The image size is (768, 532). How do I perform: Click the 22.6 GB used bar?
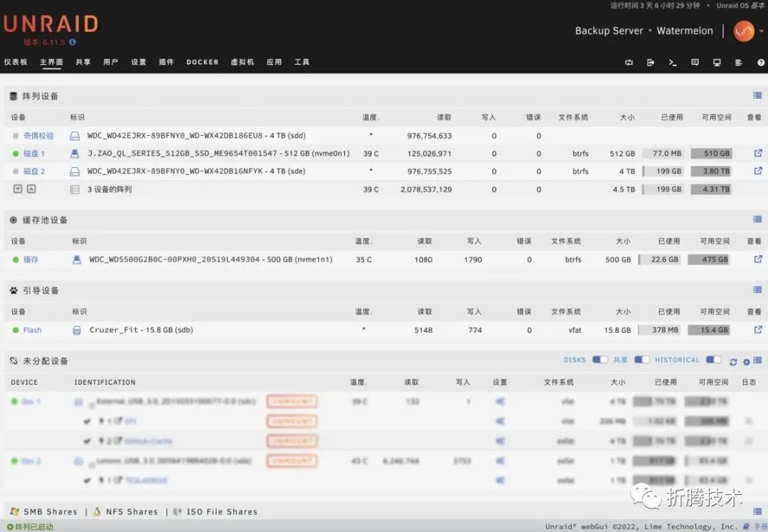click(660, 260)
